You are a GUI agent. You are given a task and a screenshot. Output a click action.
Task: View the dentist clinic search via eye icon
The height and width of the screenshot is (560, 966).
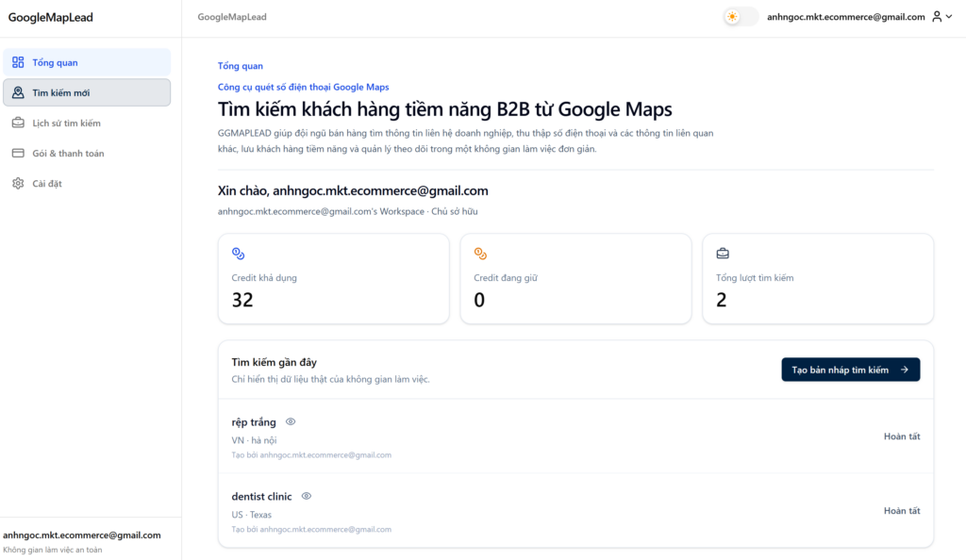[x=307, y=496]
